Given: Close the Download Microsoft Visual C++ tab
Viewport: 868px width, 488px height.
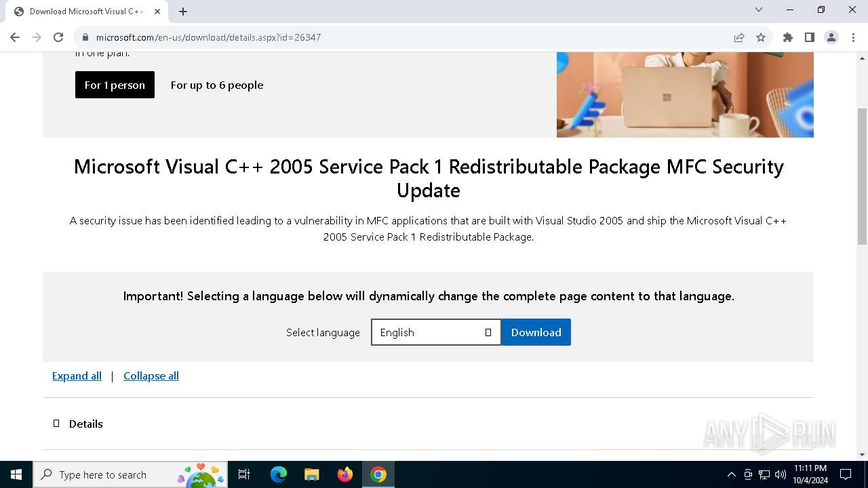Looking at the screenshot, I should tap(157, 12).
